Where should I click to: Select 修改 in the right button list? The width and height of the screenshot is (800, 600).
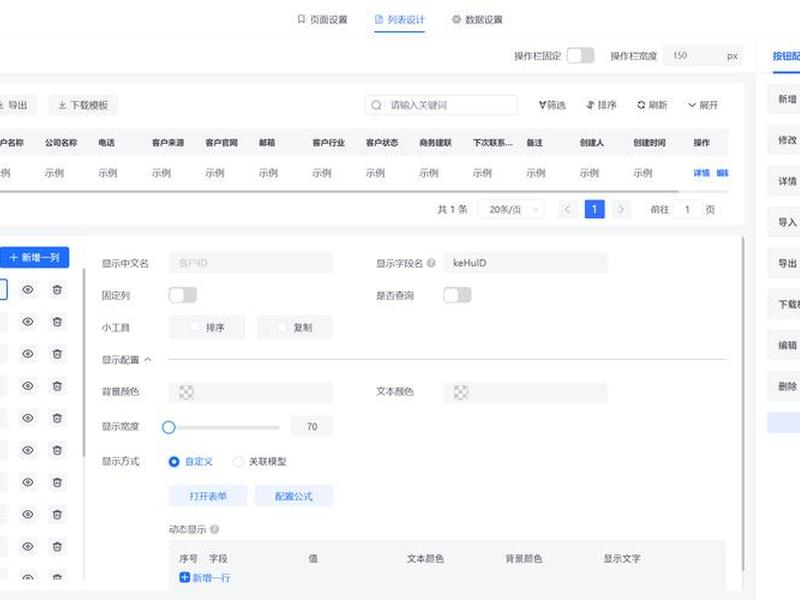pos(785,140)
